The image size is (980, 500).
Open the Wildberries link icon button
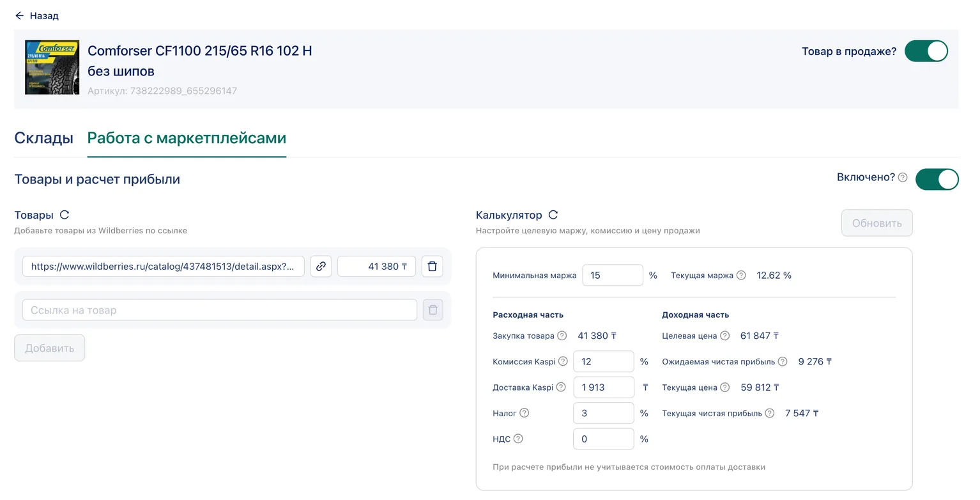tap(321, 266)
